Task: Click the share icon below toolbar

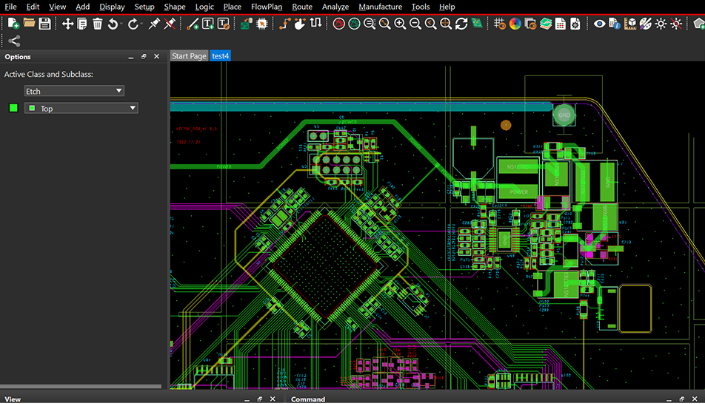Action: click(14, 41)
